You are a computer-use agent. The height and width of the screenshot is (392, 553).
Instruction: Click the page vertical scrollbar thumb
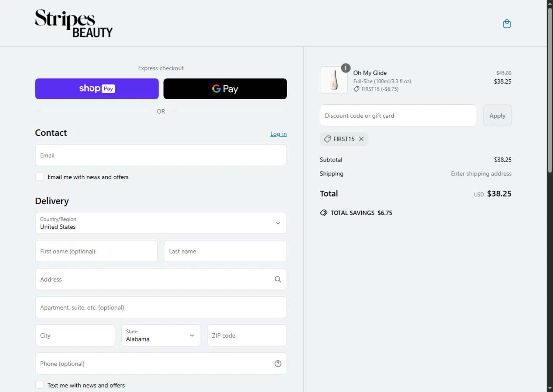[550, 90]
